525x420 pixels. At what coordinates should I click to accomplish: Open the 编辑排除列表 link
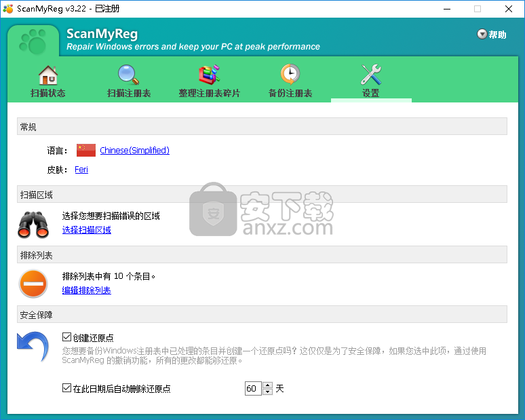tap(86, 290)
